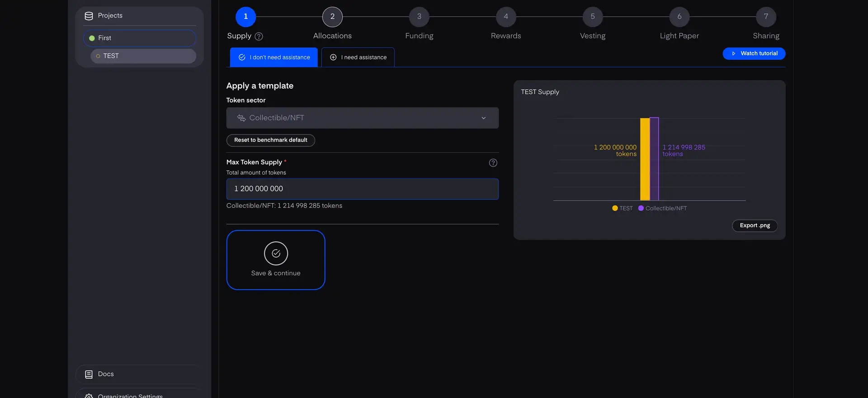Viewport: 868px width, 398px height.
Task: Click the Docs page icon
Action: (x=89, y=374)
